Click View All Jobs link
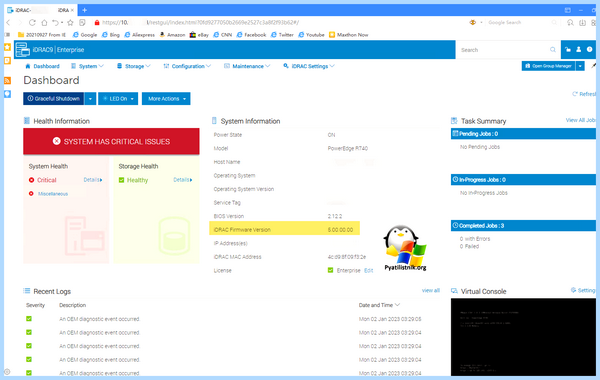 (580, 120)
